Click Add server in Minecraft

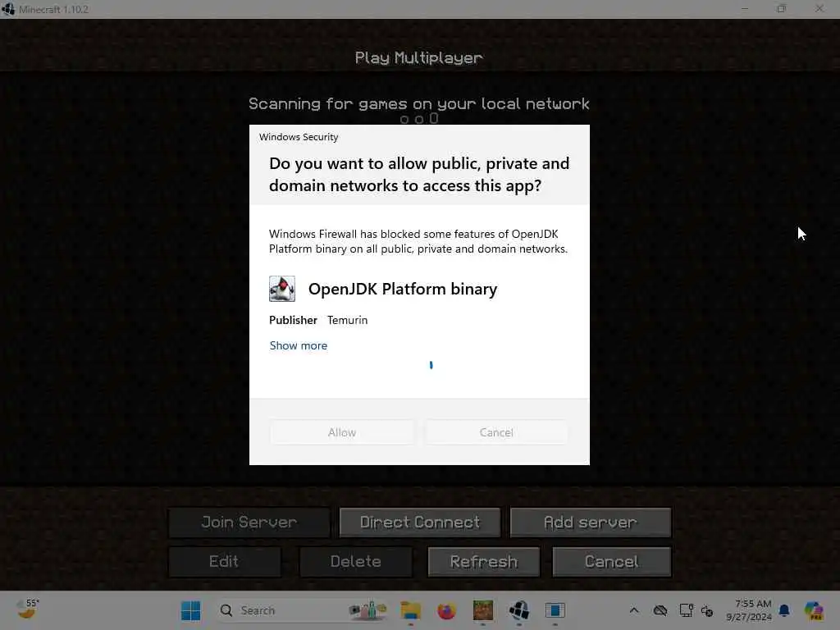pos(591,523)
